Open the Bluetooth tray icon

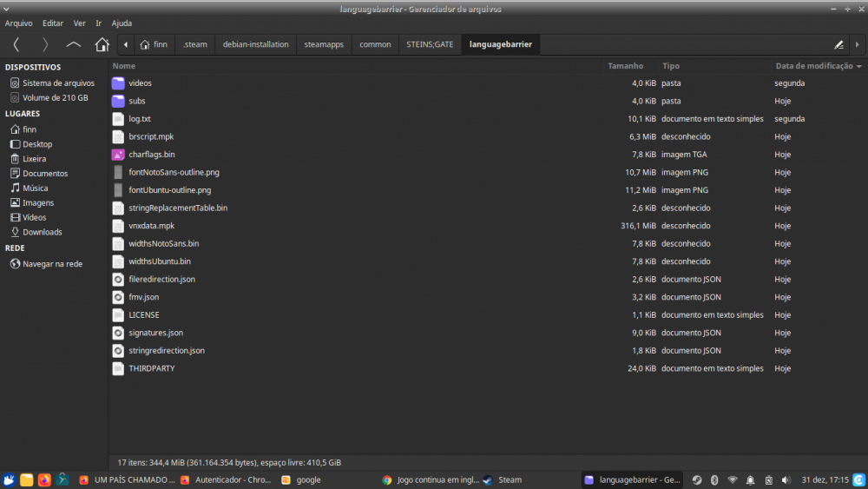714,480
